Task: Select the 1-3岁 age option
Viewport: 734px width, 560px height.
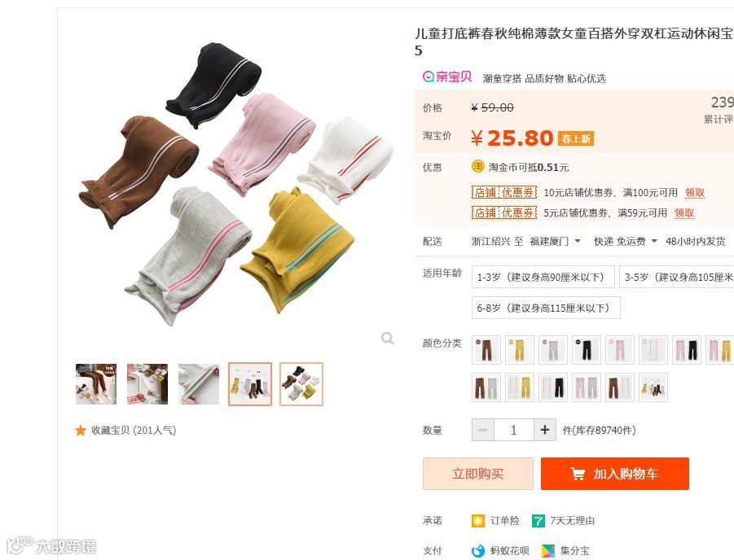Action: 543,277
